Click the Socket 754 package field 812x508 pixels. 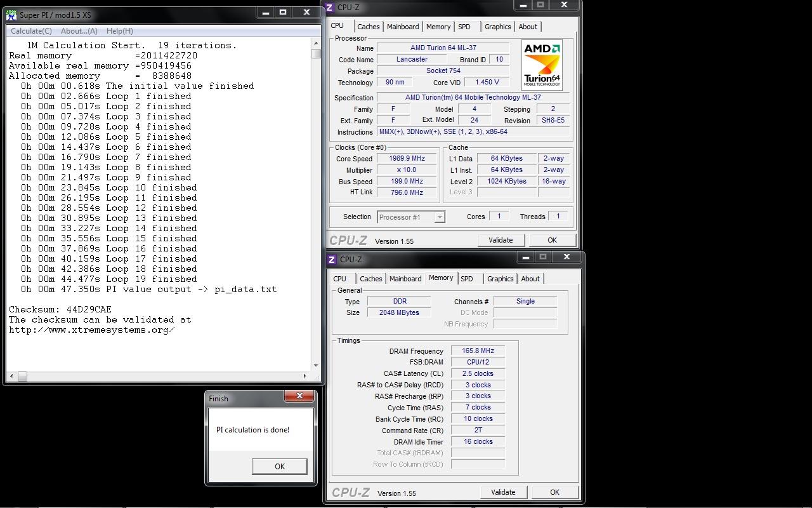tap(443, 71)
